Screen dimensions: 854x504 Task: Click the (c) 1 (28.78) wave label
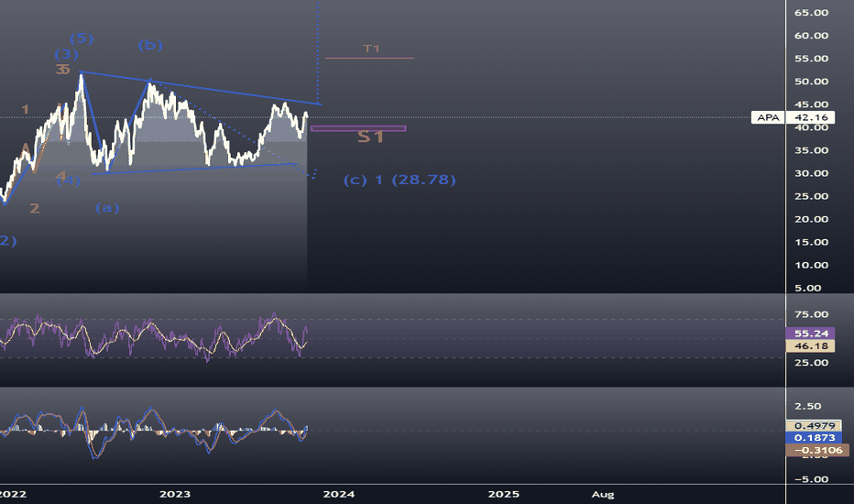coord(400,180)
